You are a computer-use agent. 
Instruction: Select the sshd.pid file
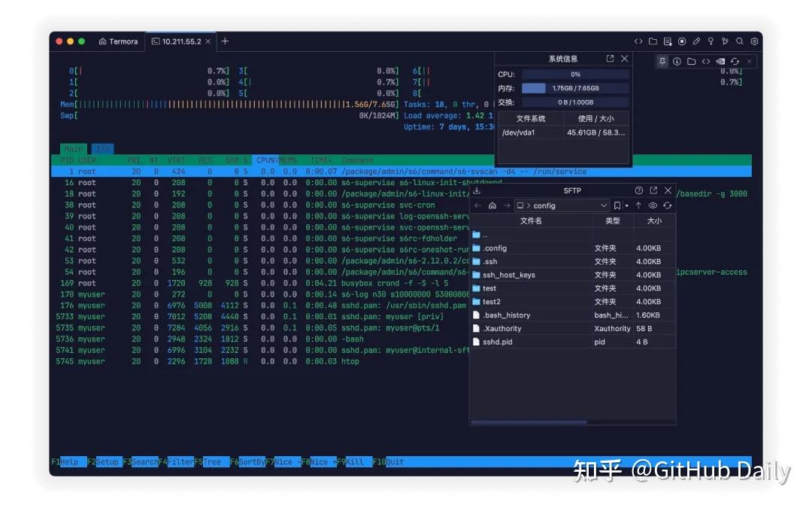point(573,342)
